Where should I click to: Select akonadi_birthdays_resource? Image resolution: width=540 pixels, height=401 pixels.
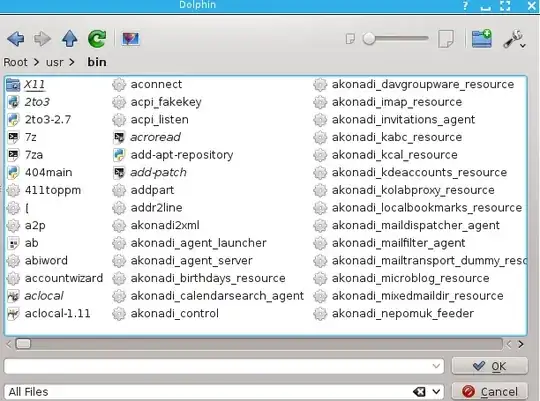point(199,278)
